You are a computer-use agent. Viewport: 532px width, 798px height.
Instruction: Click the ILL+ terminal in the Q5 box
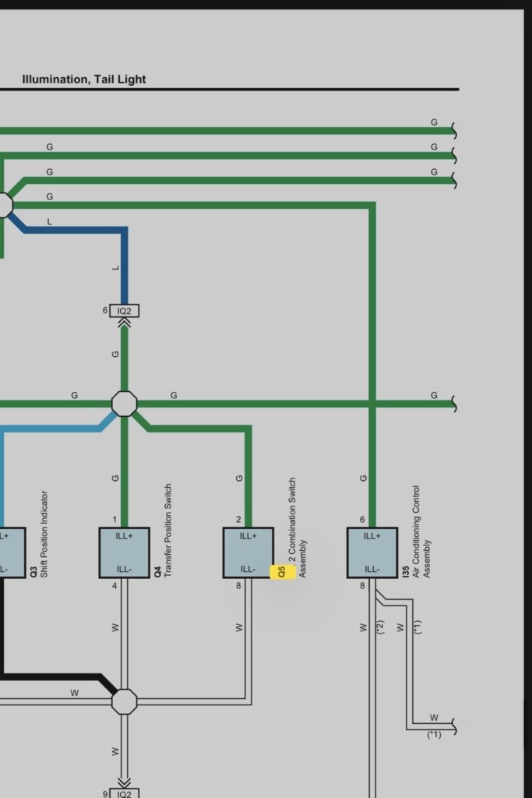[248, 536]
